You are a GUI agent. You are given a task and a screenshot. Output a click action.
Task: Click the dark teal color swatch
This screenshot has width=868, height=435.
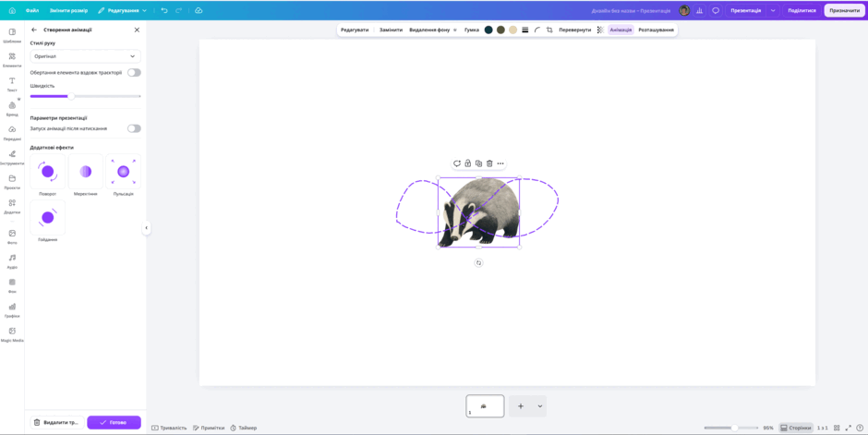(488, 30)
